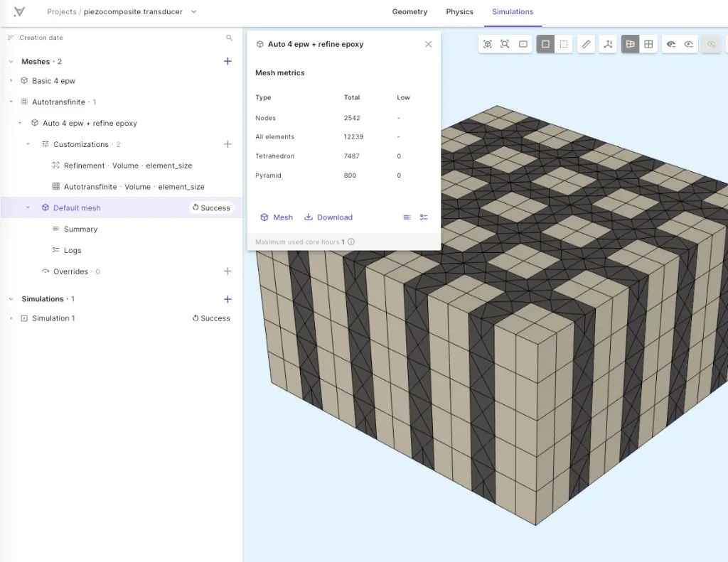Click the zoom-to-selection magnifier icon
Image resolution: width=728 pixels, height=562 pixels.
point(505,44)
